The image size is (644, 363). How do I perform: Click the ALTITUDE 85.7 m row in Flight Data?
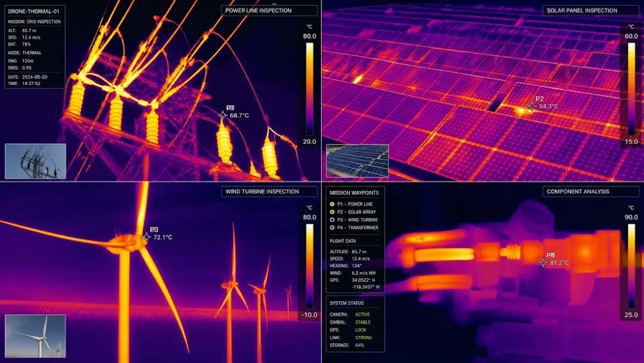pyautogui.click(x=348, y=251)
